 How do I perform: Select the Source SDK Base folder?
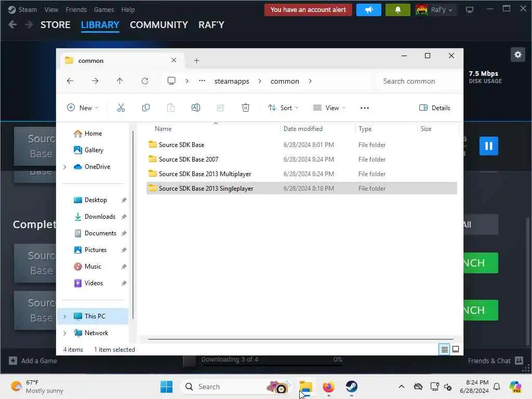[x=302, y=145]
